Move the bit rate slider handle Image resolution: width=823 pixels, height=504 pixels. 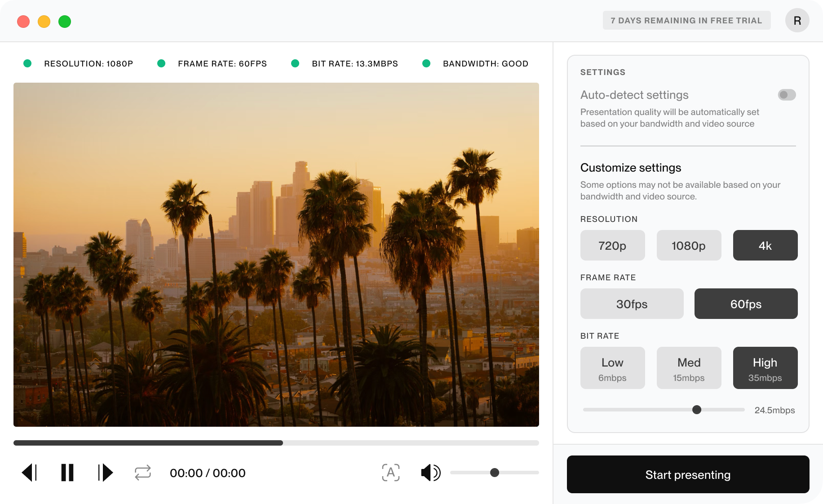697,410
